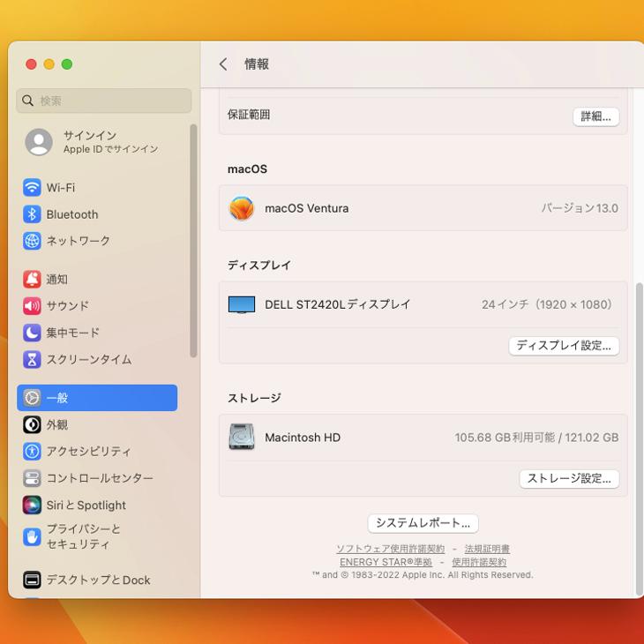The width and height of the screenshot is (644, 644).
Task: Open ストレージ設定... button
Action: coord(569,478)
